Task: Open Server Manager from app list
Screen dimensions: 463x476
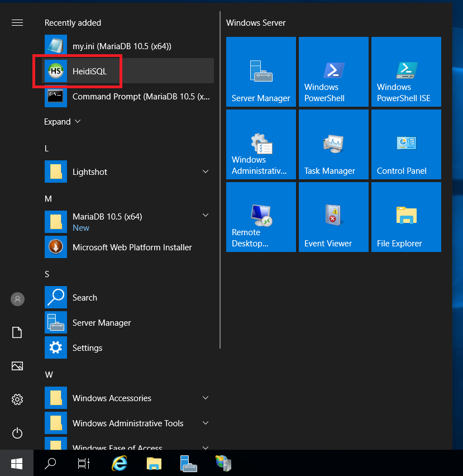Action: (x=128, y=322)
